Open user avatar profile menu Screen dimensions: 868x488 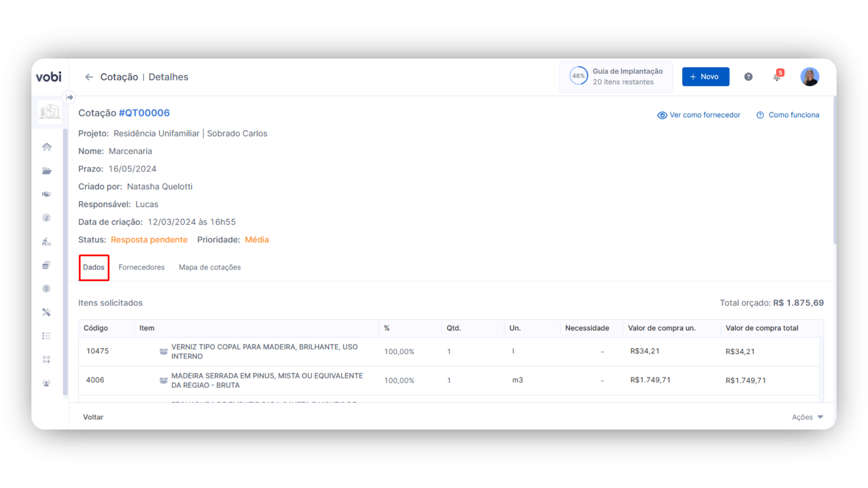tap(810, 77)
